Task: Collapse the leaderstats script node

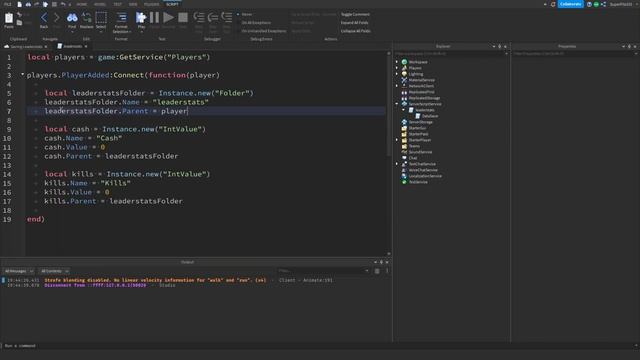Action: (404, 110)
